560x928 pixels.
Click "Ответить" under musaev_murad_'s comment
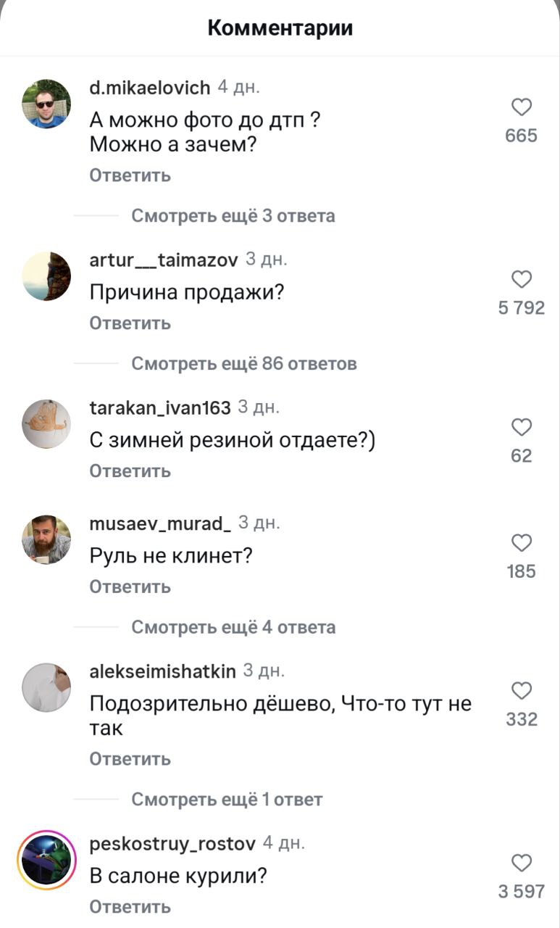click(130, 587)
